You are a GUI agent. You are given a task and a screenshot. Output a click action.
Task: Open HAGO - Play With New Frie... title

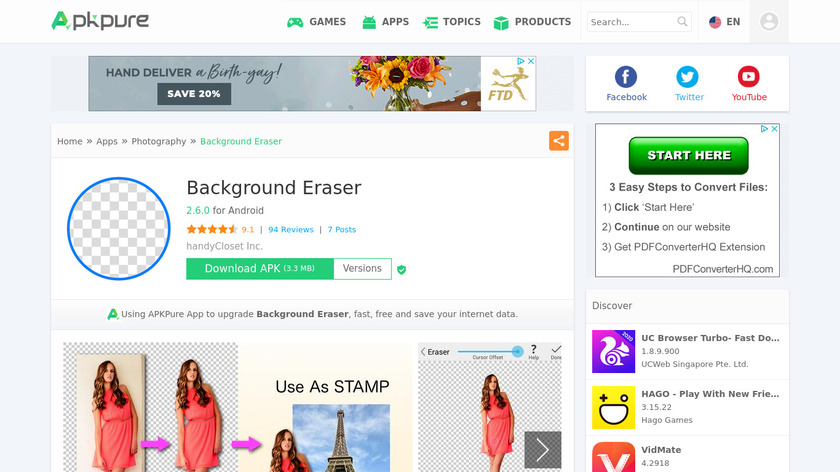click(x=710, y=394)
